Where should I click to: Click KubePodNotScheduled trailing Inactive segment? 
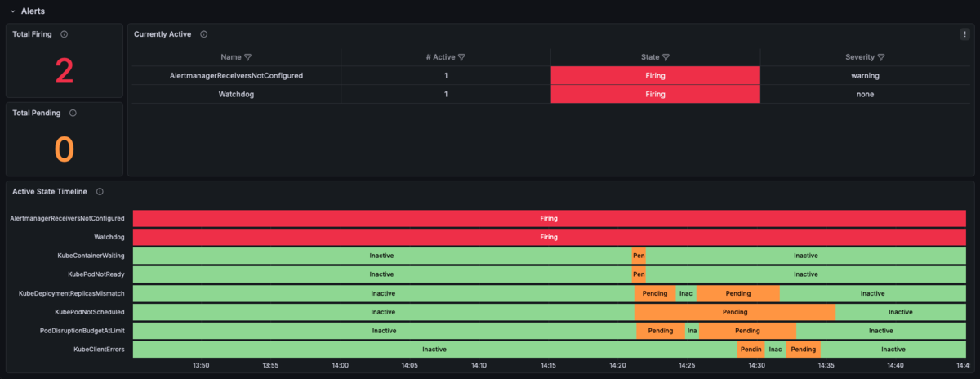[901, 312]
